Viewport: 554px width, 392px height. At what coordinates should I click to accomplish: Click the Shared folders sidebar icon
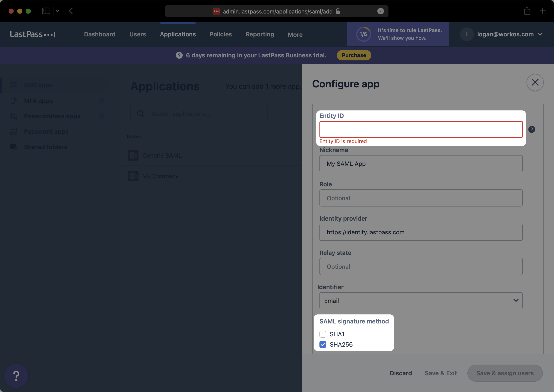pyautogui.click(x=14, y=147)
